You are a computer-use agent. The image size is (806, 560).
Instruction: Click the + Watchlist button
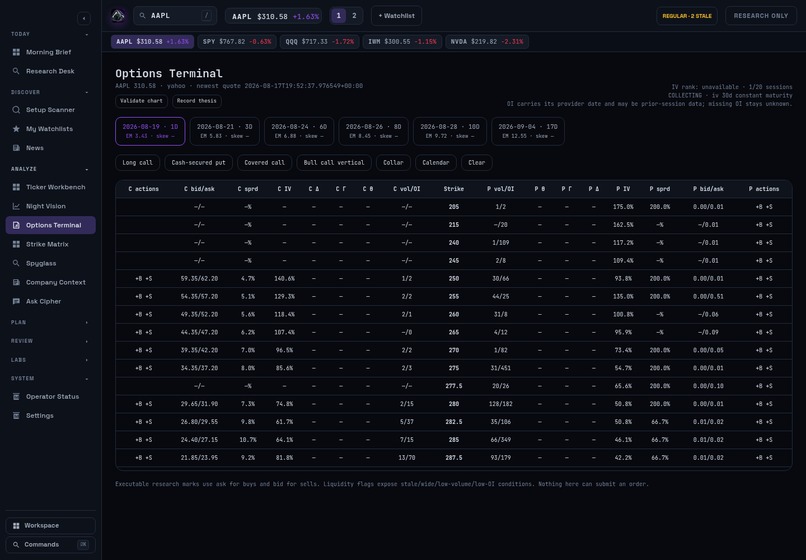tap(396, 16)
